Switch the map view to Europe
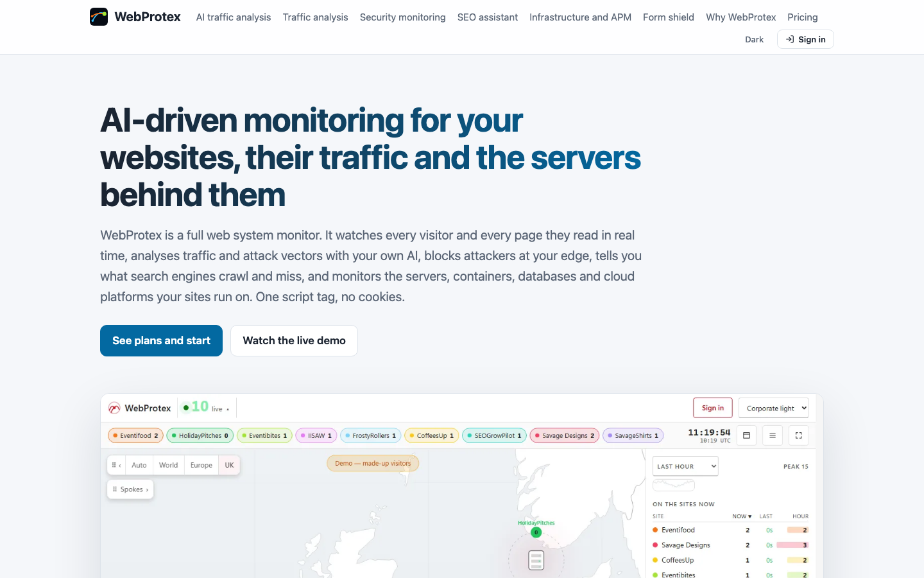The height and width of the screenshot is (578, 924). pyautogui.click(x=201, y=465)
